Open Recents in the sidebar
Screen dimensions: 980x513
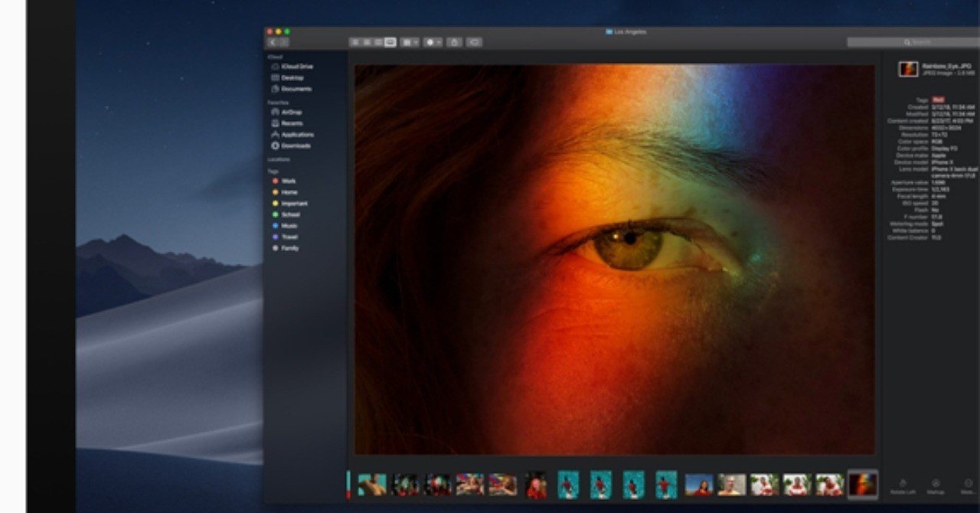(x=287, y=123)
